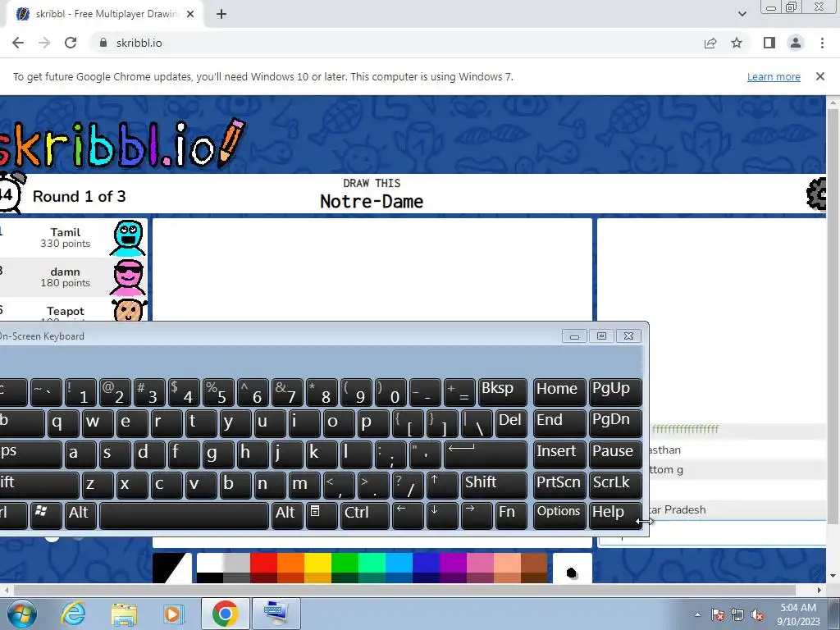Close the skribbl browser tab

(190, 14)
